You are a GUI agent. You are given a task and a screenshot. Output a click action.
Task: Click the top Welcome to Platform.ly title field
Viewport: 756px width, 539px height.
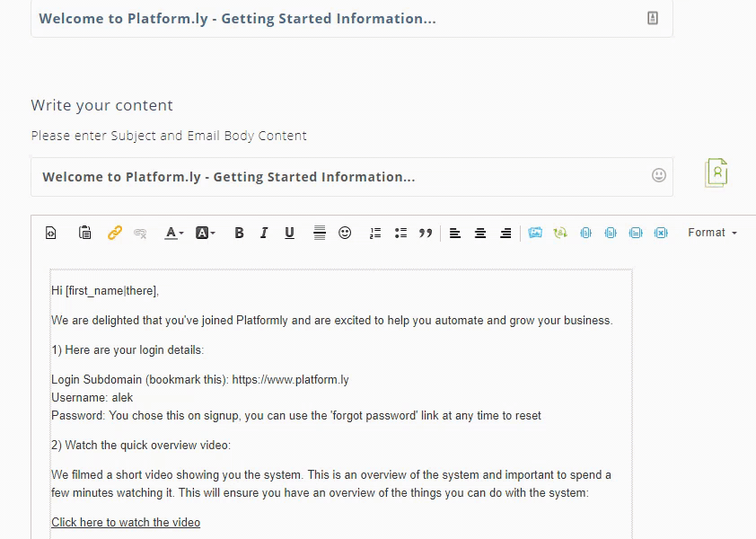tap(352, 18)
